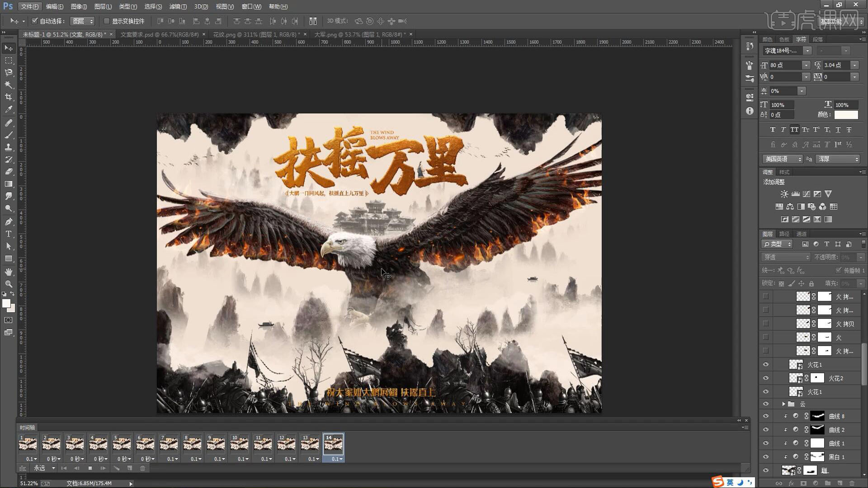Open the font size dropdown
This screenshot has height=488, width=868.
tap(806, 65)
